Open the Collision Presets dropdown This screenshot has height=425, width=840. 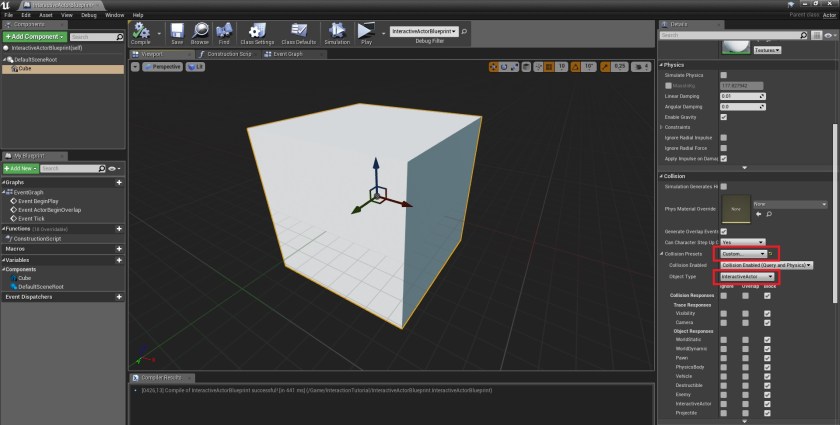(x=742, y=254)
